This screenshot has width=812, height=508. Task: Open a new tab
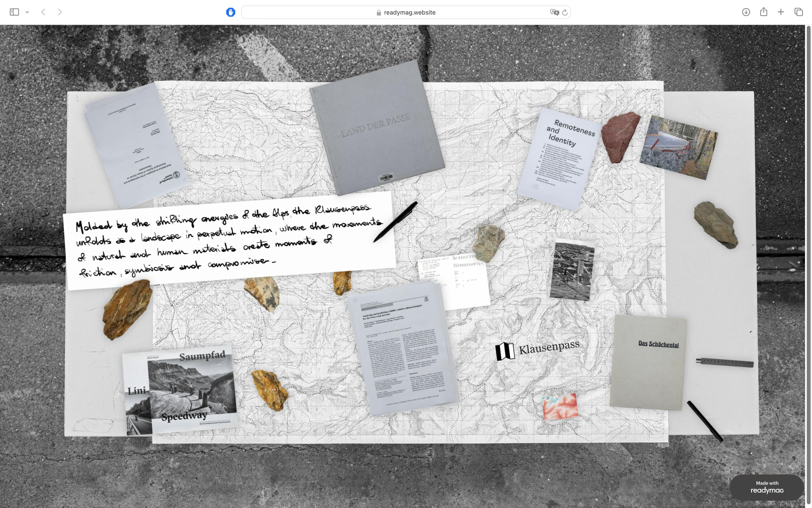click(x=781, y=12)
